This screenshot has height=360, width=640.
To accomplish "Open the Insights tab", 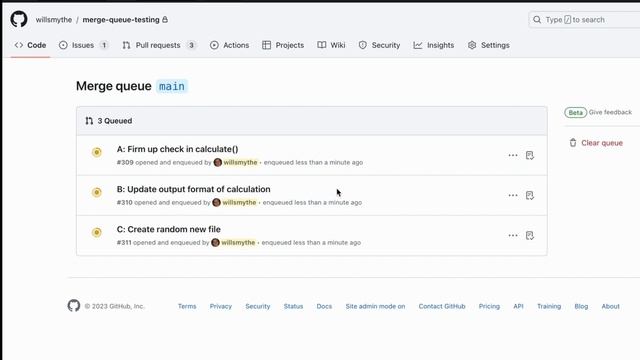I will pyautogui.click(x=433, y=45).
